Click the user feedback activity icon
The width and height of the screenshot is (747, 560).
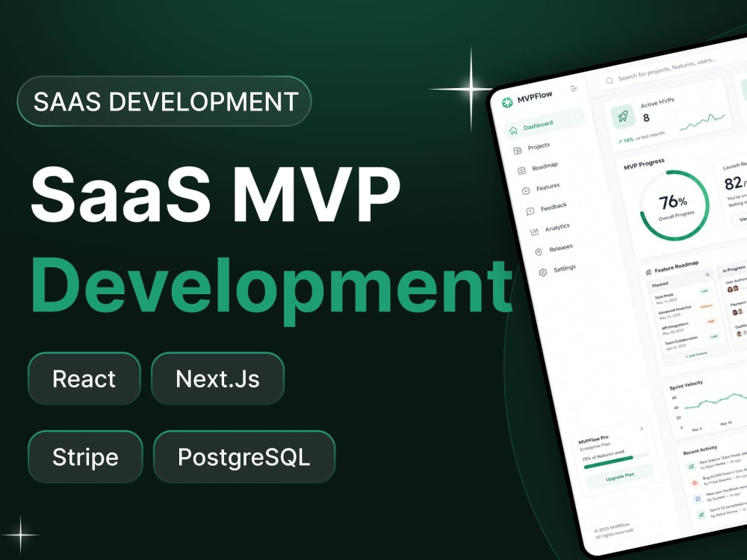(698, 499)
